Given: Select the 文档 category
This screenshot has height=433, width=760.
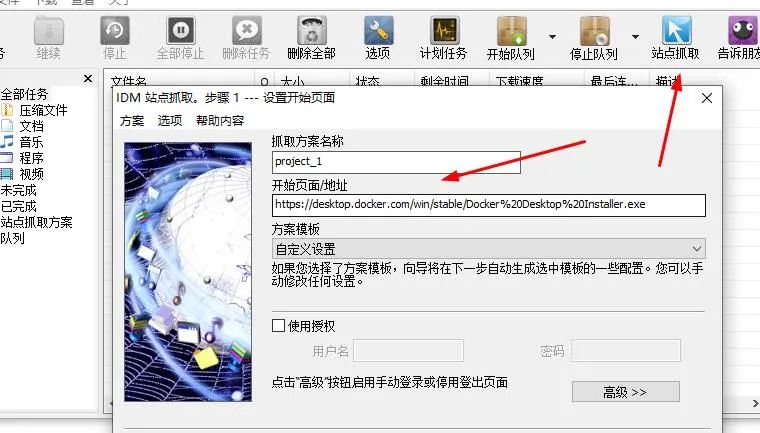Looking at the screenshot, I should pyautogui.click(x=32, y=126).
